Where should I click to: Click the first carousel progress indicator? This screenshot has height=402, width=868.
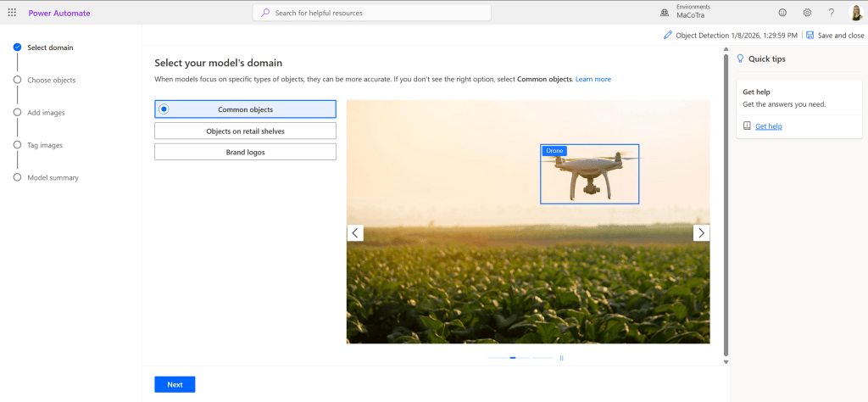(x=497, y=358)
